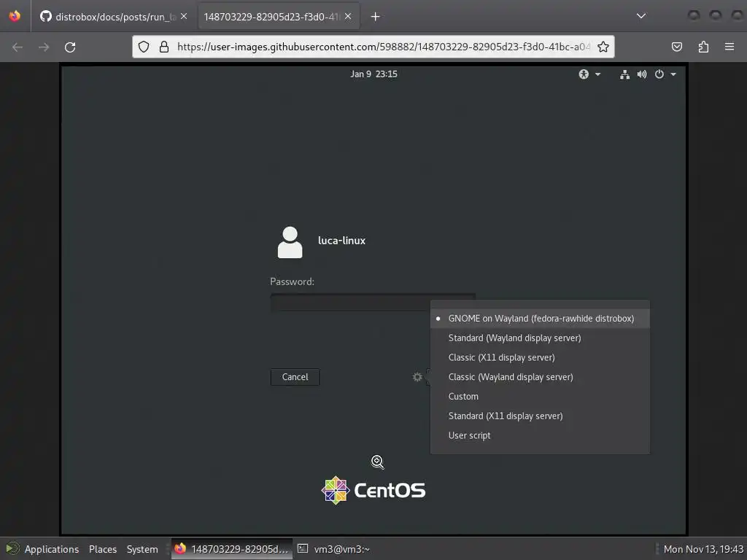Go forward with the forward arrow
Viewport: 747px width, 560px height.
click(44, 47)
